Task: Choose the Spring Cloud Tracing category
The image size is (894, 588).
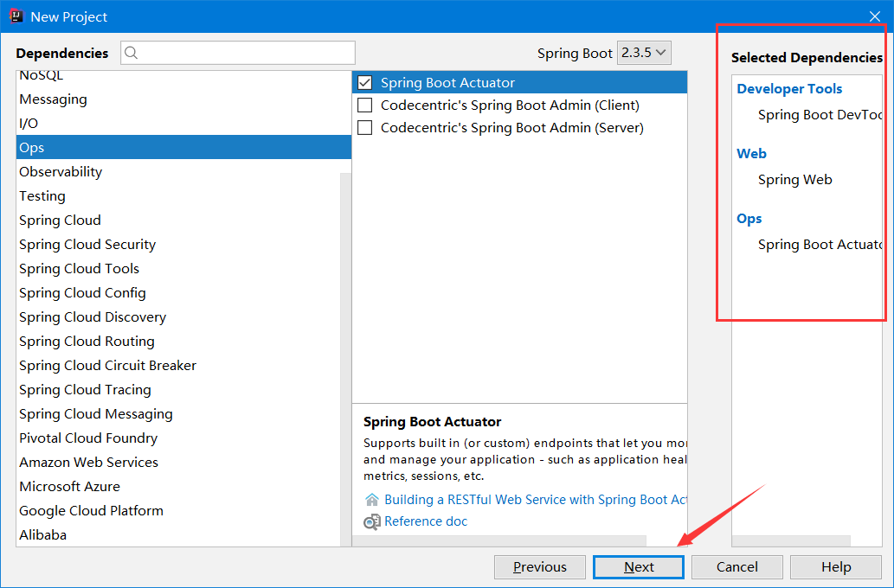Action: coord(178,390)
